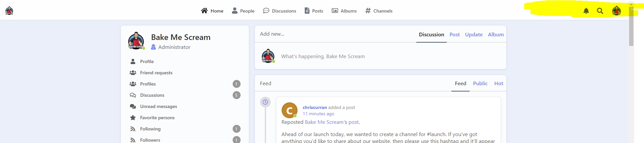This screenshot has width=644, height=143.
Task: Go to Home in the navigation bar
Action: point(212,11)
